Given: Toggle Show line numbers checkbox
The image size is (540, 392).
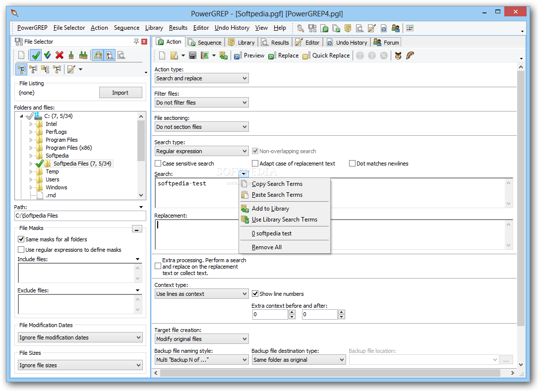Looking at the screenshot, I should tap(255, 294).
